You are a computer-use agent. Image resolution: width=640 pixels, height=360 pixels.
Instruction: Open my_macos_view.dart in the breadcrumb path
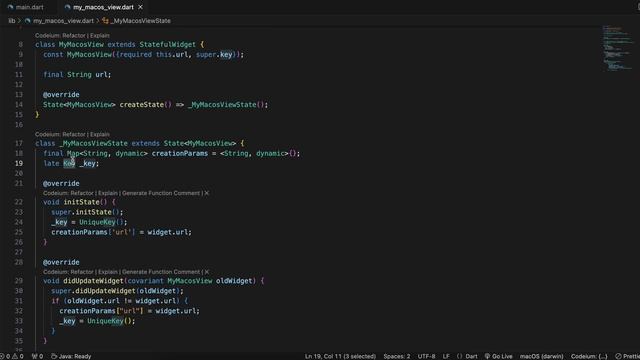click(x=63, y=21)
